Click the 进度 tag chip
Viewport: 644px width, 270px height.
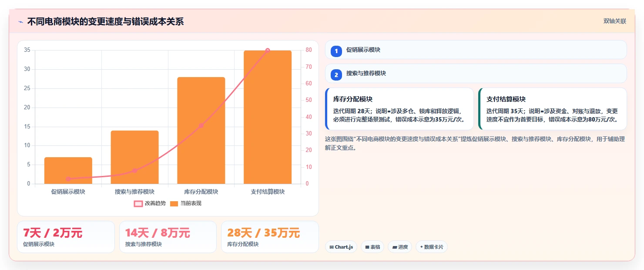pyautogui.click(x=400, y=247)
